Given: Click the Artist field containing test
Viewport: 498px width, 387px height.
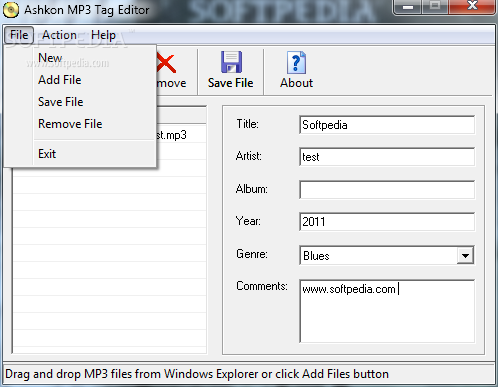Looking at the screenshot, I should pos(387,157).
